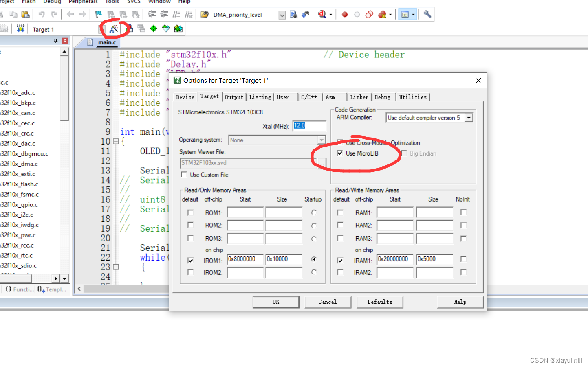588x368 pixels.
Task: Click the disable all breakpoints icon
Action: [x=369, y=14]
